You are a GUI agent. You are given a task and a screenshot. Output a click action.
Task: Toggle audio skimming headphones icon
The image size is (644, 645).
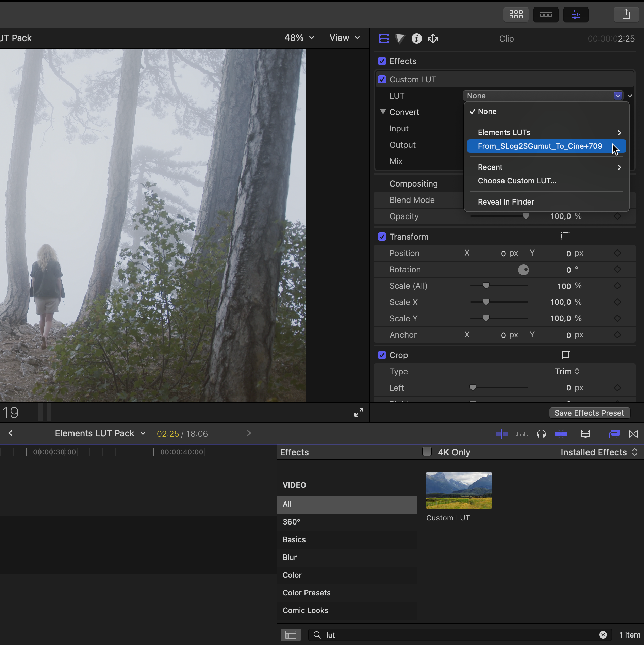point(541,434)
